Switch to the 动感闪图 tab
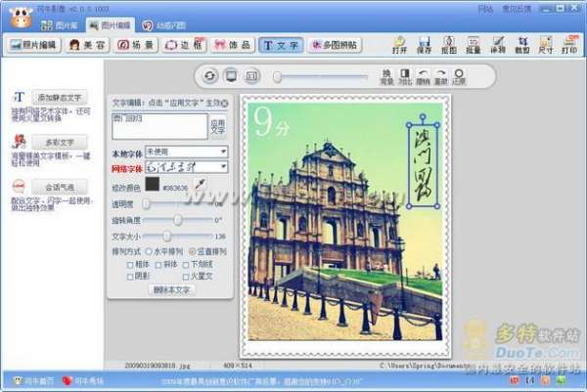This screenshot has height=392, width=587. pyautogui.click(x=164, y=25)
